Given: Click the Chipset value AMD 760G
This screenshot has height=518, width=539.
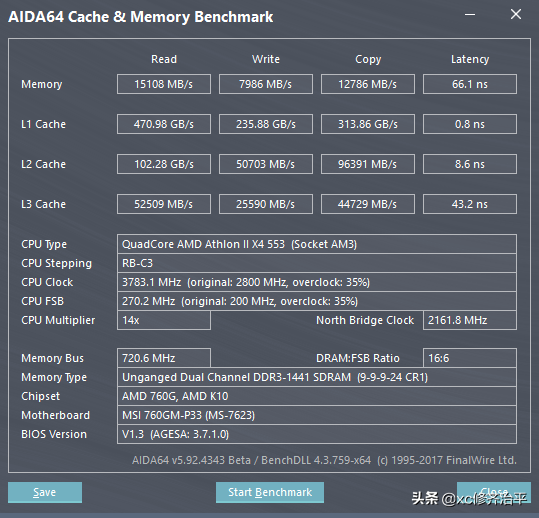Looking at the screenshot, I should click(x=317, y=396).
